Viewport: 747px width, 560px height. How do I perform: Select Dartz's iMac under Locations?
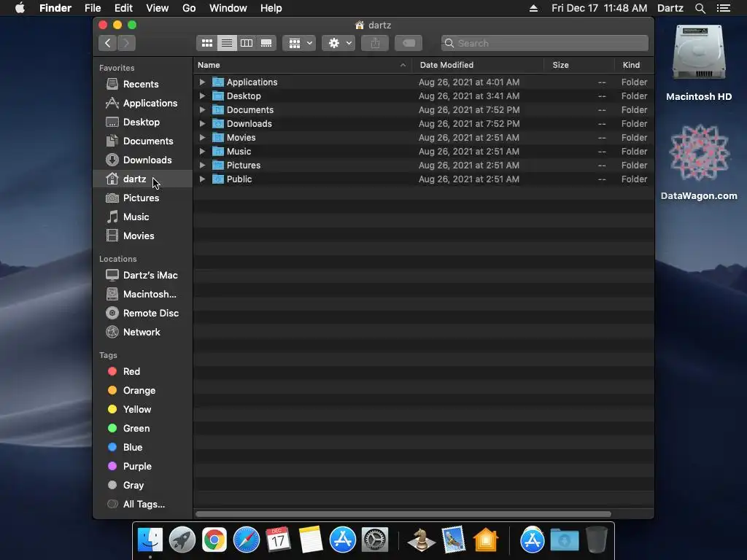(x=142, y=275)
